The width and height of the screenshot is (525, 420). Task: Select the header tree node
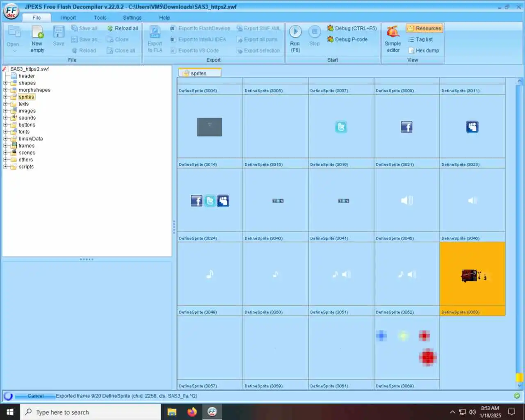pos(27,76)
